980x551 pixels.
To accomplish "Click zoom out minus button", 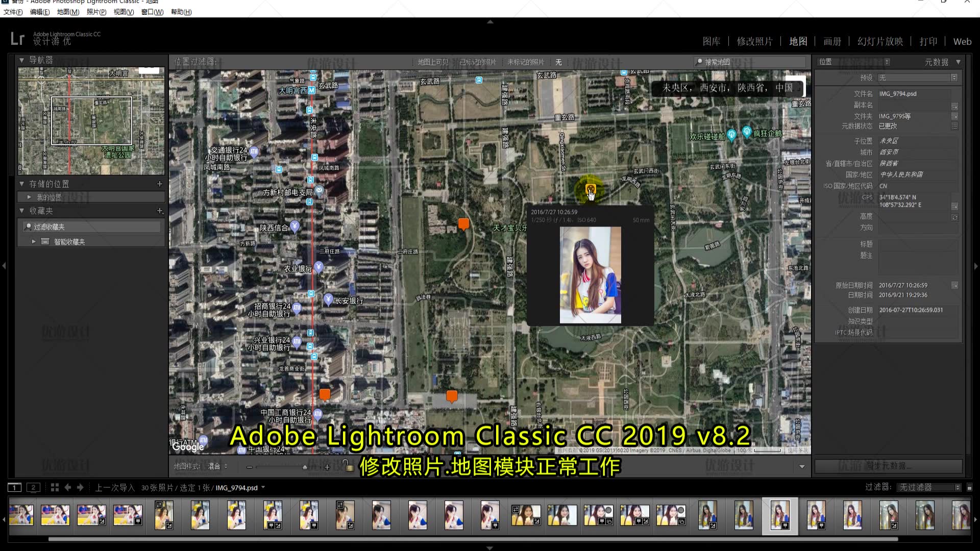I will click(x=250, y=467).
